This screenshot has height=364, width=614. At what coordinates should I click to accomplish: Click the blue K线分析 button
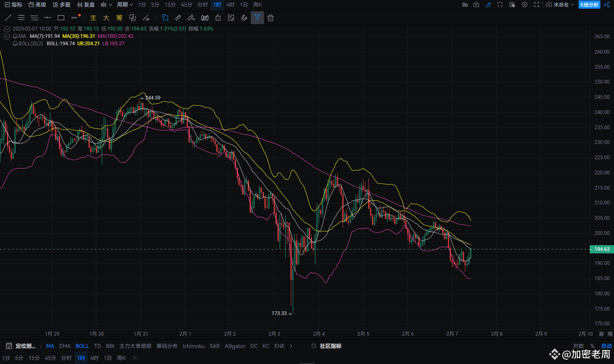pyautogui.click(x=589, y=5)
